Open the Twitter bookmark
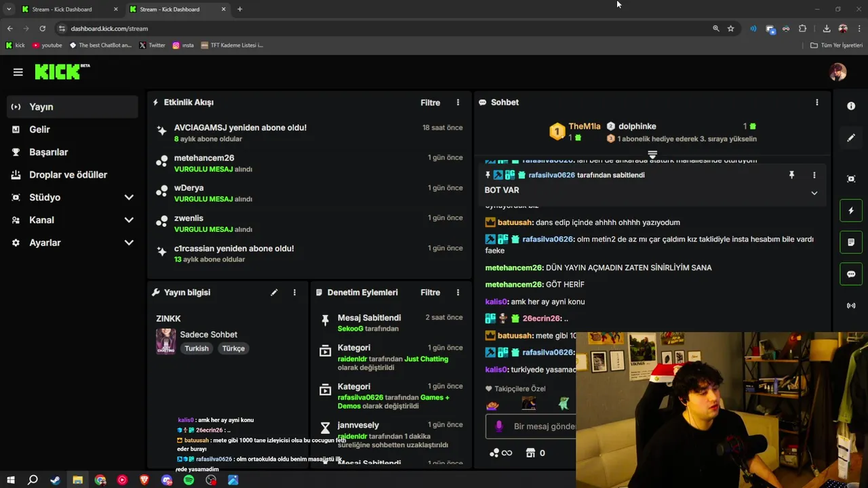The height and width of the screenshot is (488, 868). 152,45
